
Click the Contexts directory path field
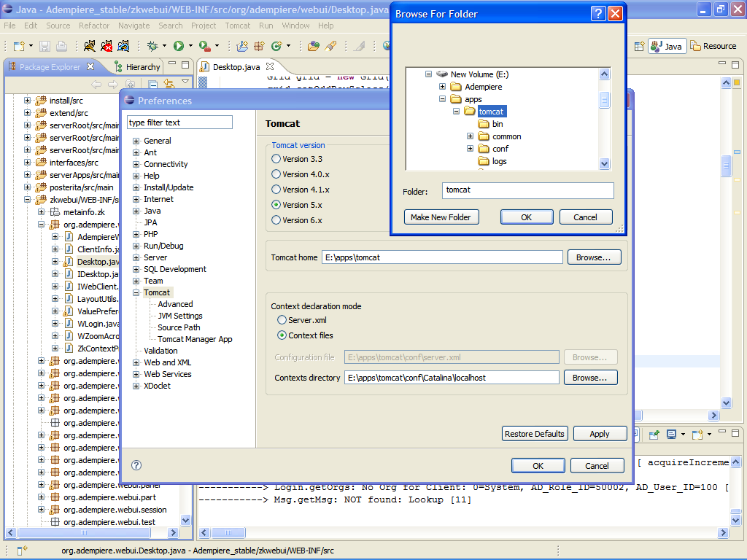pos(452,378)
